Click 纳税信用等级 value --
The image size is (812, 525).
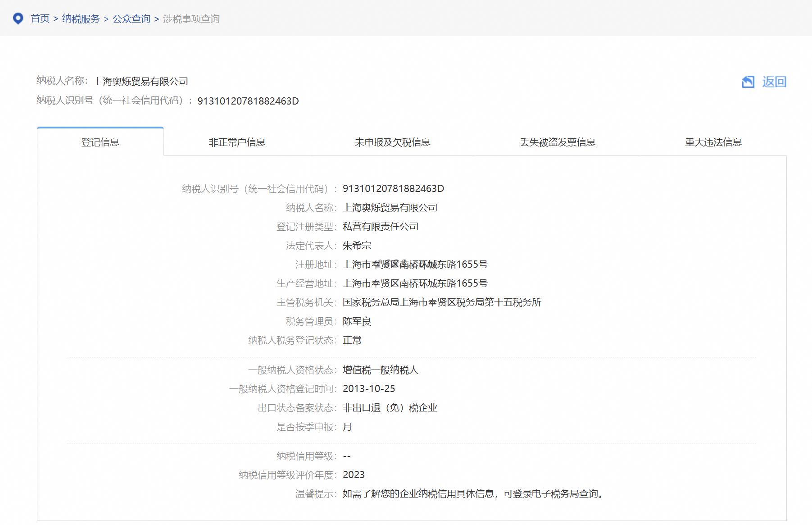(x=347, y=456)
